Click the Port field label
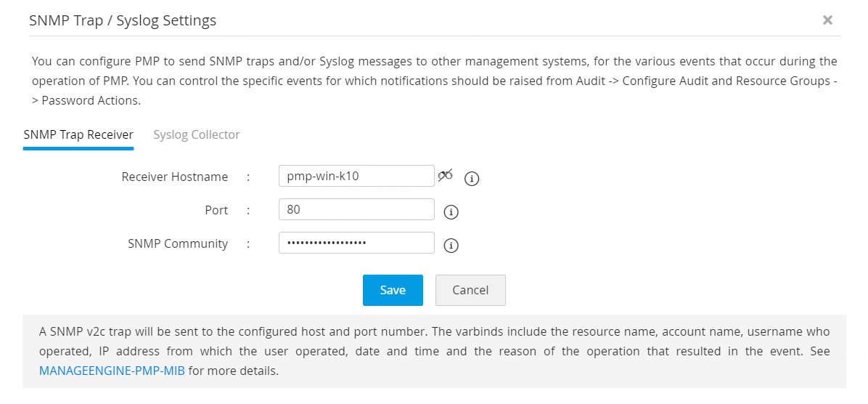Viewport: 868px width, 404px height. tap(216, 210)
